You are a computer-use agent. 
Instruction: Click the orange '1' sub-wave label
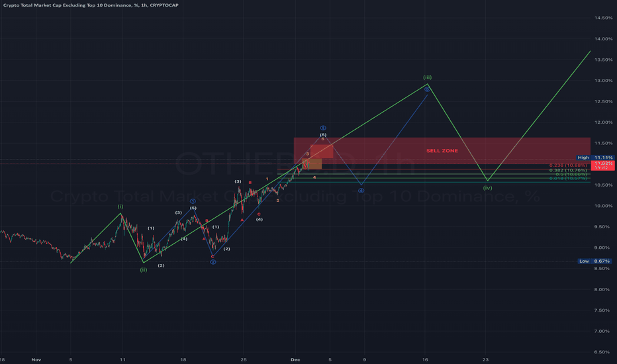pos(267,179)
